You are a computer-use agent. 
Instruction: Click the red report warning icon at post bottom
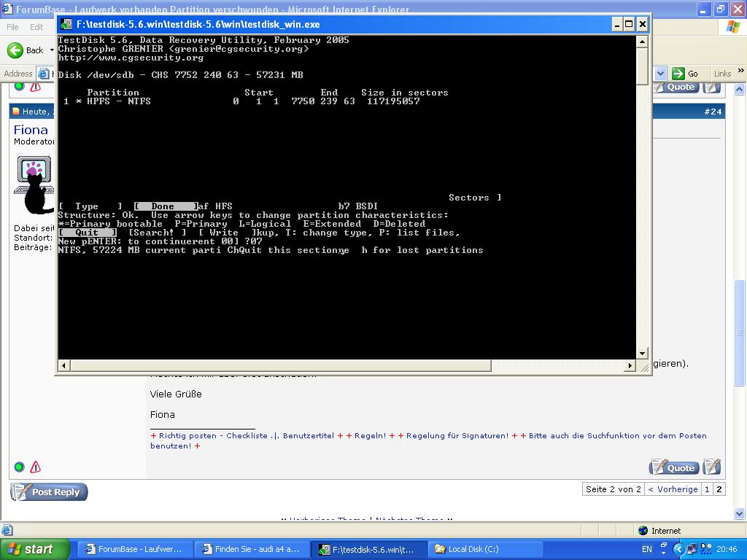(35, 467)
